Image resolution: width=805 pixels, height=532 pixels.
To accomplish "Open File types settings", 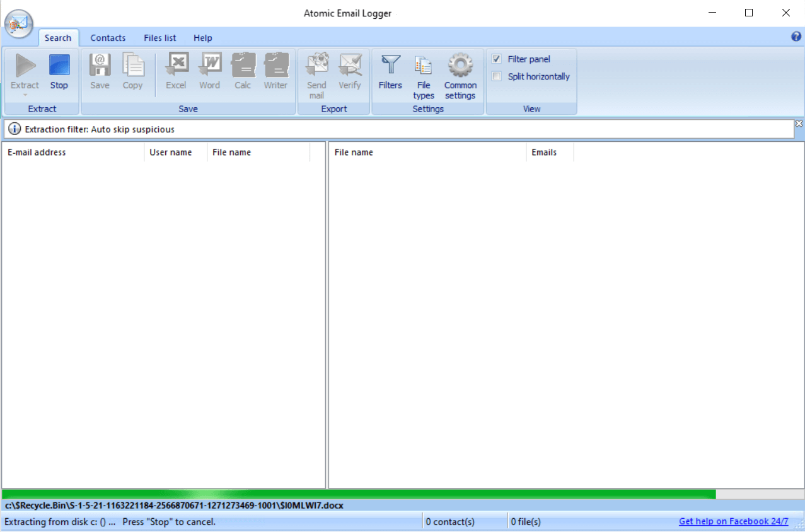I will [424, 76].
